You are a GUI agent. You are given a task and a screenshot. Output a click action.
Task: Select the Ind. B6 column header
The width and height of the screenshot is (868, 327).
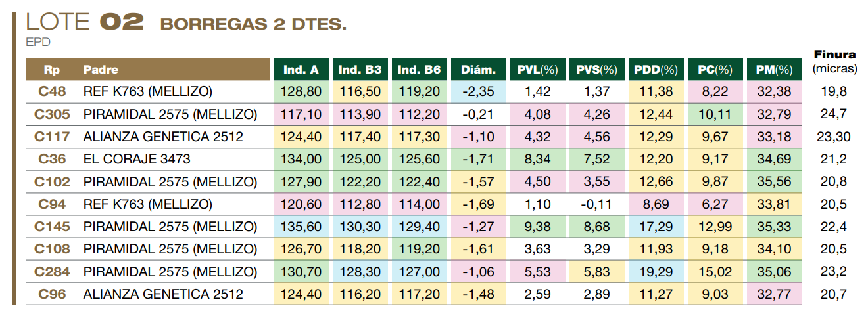click(x=419, y=70)
